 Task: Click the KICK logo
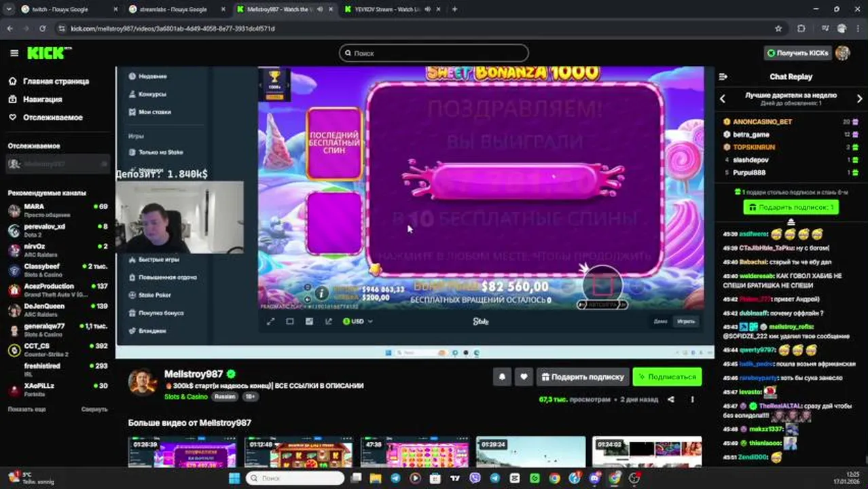(49, 53)
